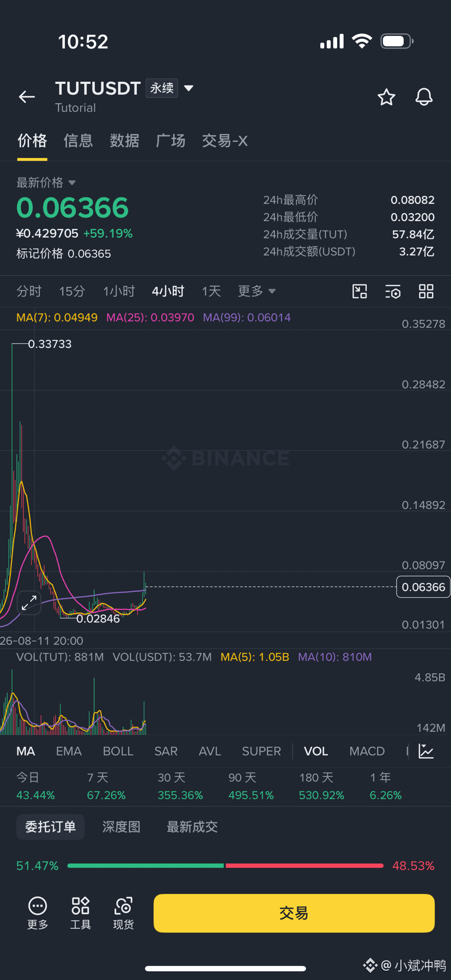Tap the Wi-Fi status bar icon

pyautogui.click(x=362, y=41)
